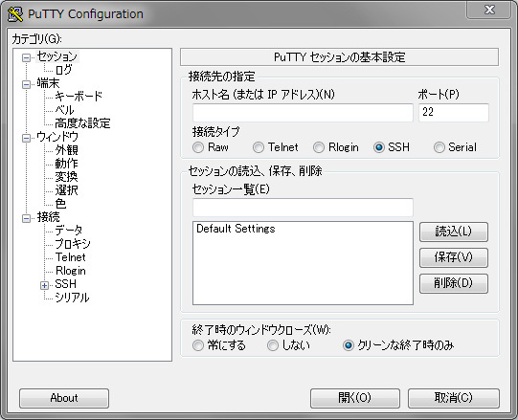
Task: Click the host name input field
Action: (x=303, y=113)
